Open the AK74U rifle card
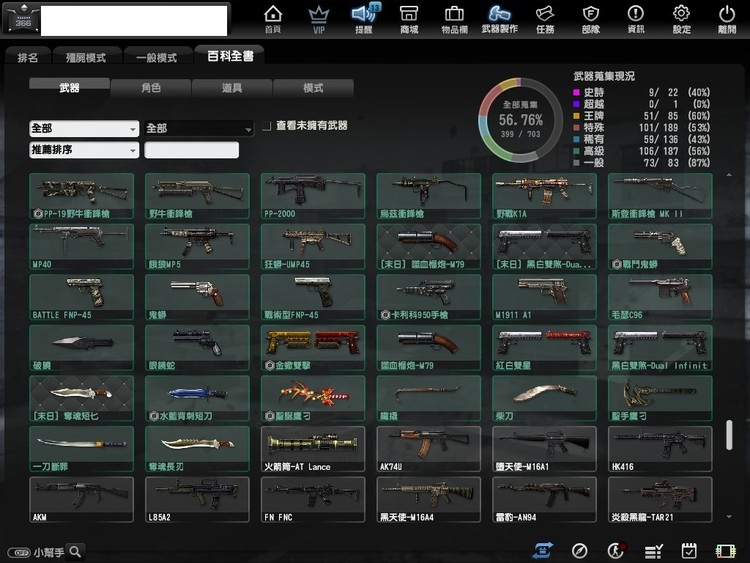750x563 pixels. 429,449
